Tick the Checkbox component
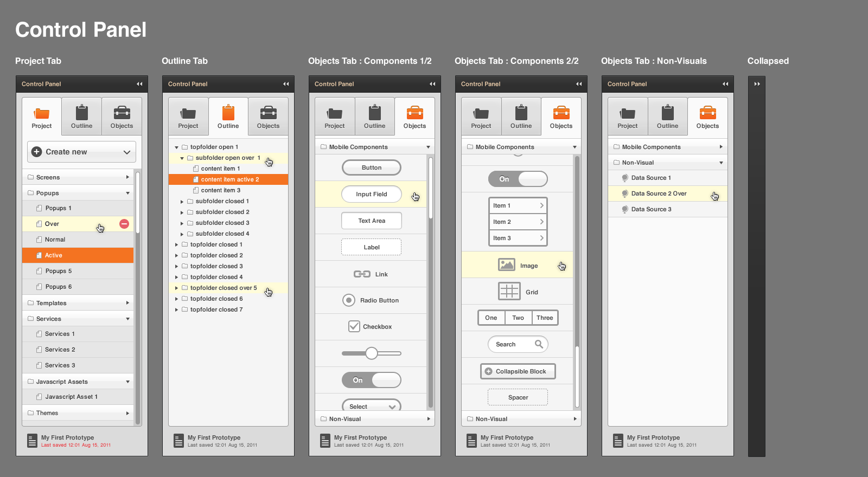 (354, 326)
